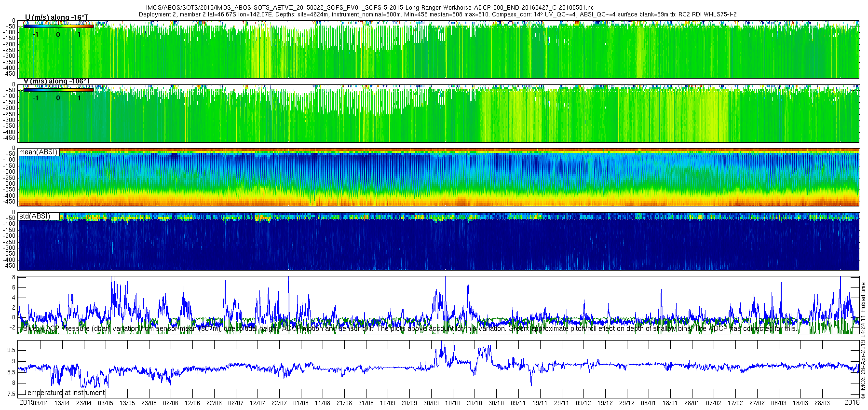868x410 pixels.
Task: Select the 'V (m/s) along -106°T' panel label
Action: (x=56, y=81)
